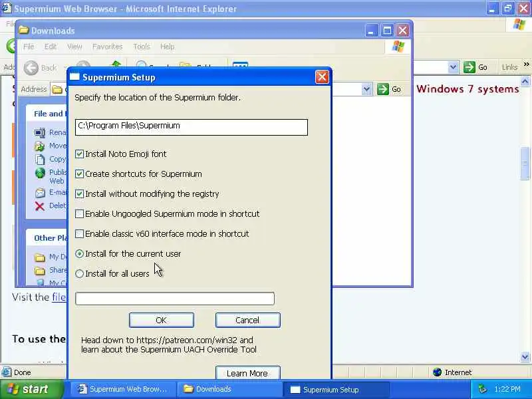The height and width of the screenshot is (399, 532).
Task: Maximize the Downloads window
Action: (x=387, y=31)
